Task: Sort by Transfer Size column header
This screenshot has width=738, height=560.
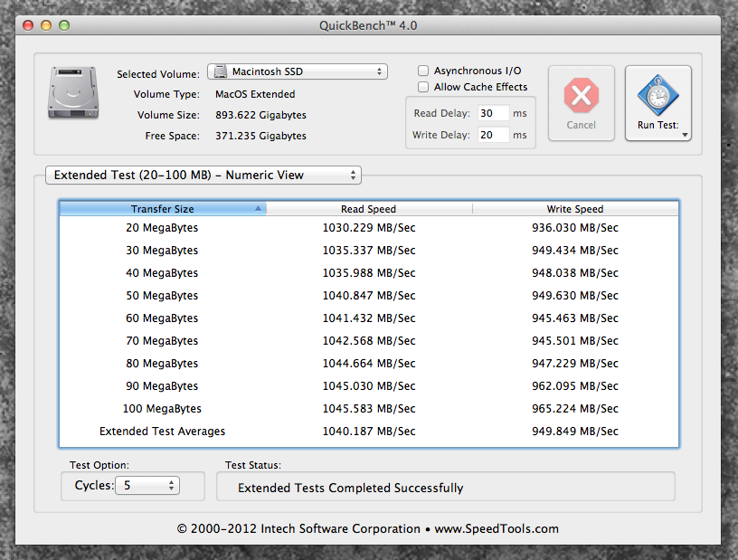Action: pyautogui.click(x=163, y=209)
